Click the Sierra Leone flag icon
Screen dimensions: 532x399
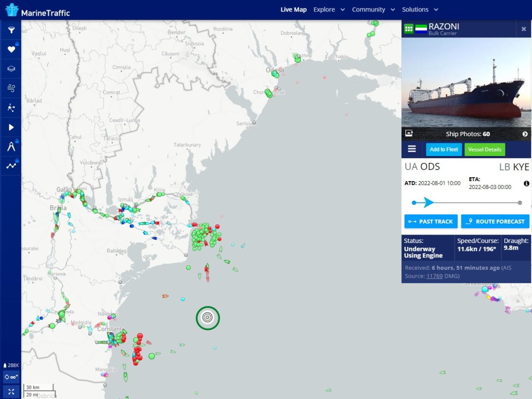coord(421,29)
